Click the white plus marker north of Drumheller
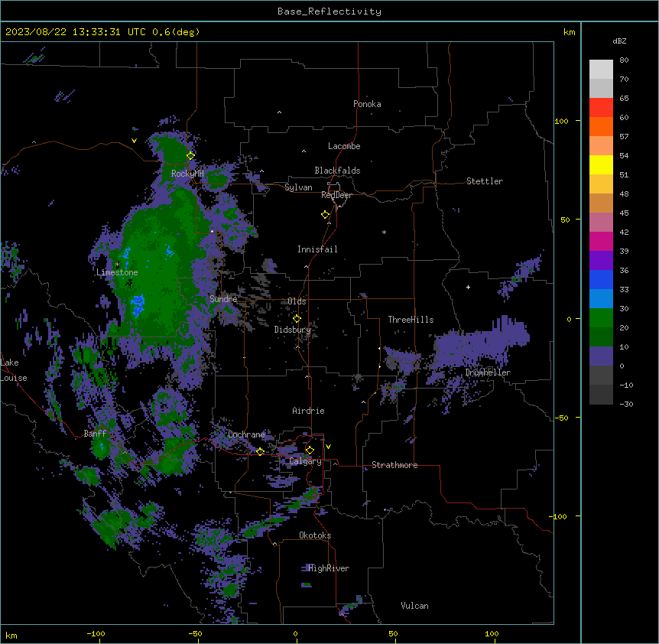Image resolution: width=659 pixels, height=644 pixels. coord(468,287)
